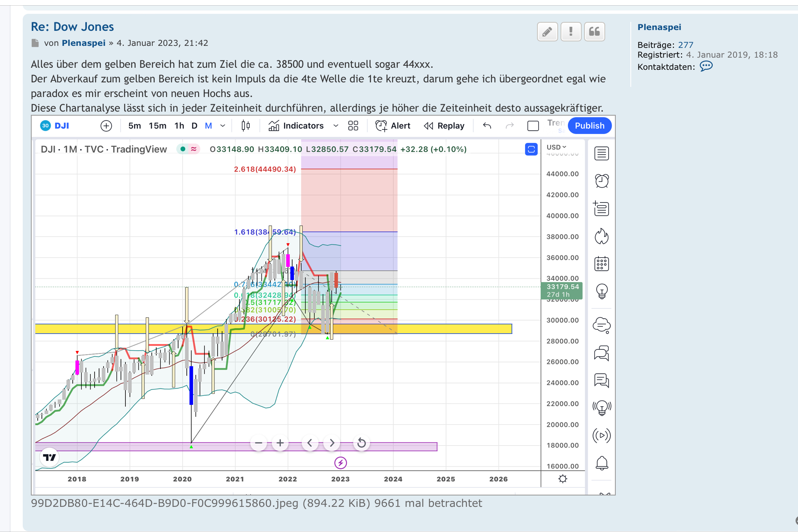The height and width of the screenshot is (532, 798).
Task: Click the add symbol plus icon
Action: click(x=106, y=126)
